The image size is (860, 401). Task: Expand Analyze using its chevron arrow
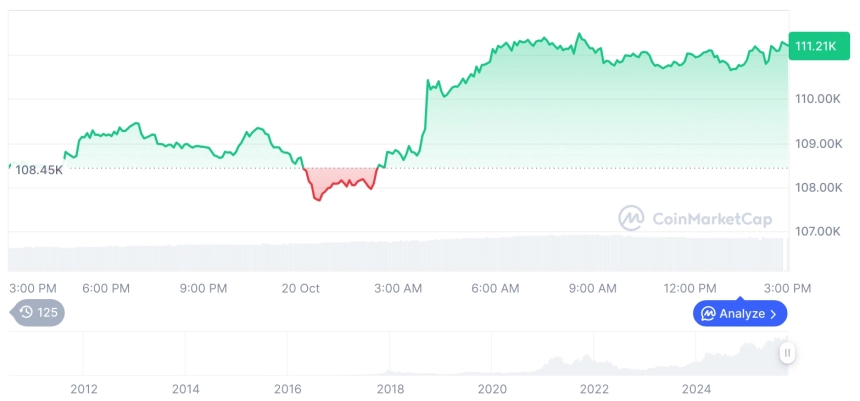tap(773, 314)
